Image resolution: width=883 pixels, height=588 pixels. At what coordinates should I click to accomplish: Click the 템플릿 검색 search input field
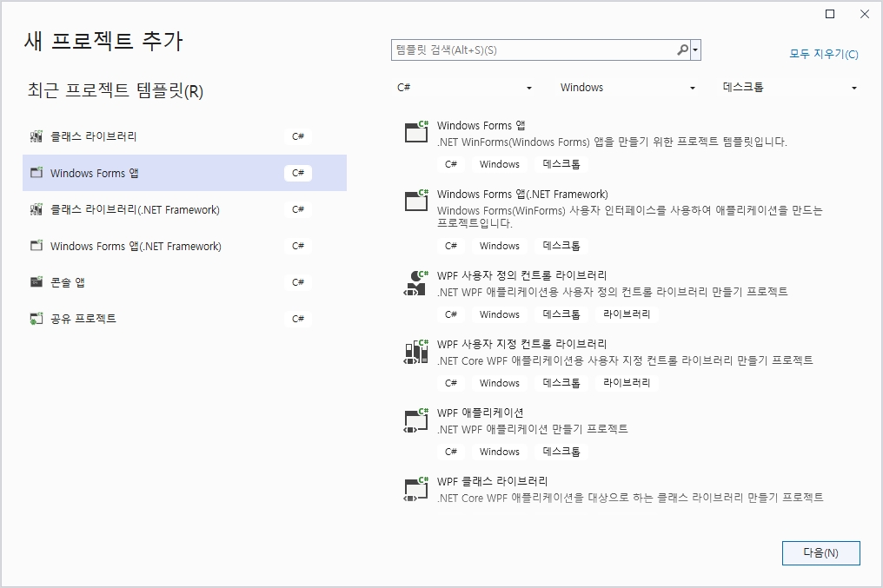534,50
